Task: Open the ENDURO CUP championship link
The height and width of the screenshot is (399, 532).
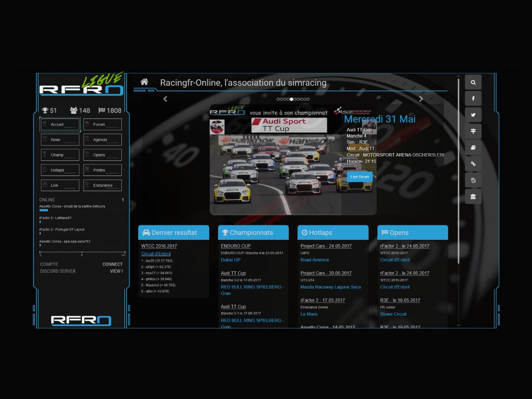Action: click(236, 246)
